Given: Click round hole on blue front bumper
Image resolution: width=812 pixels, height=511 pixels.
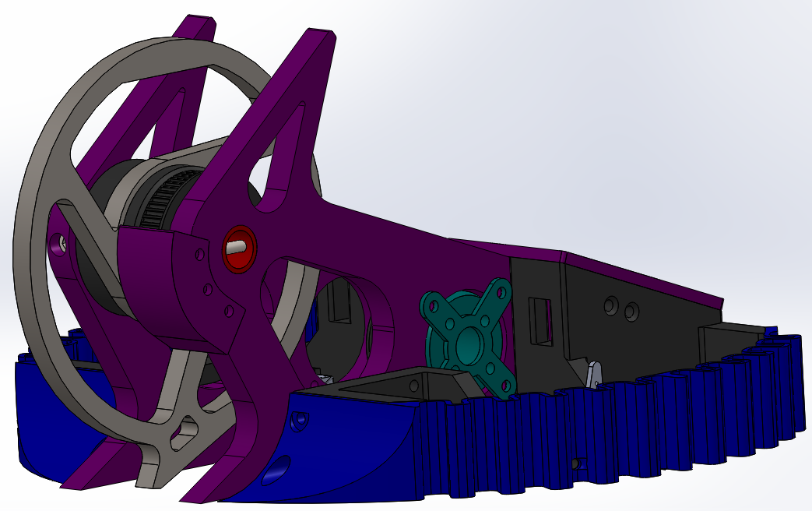Looking at the screenshot, I should [x=299, y=421].
